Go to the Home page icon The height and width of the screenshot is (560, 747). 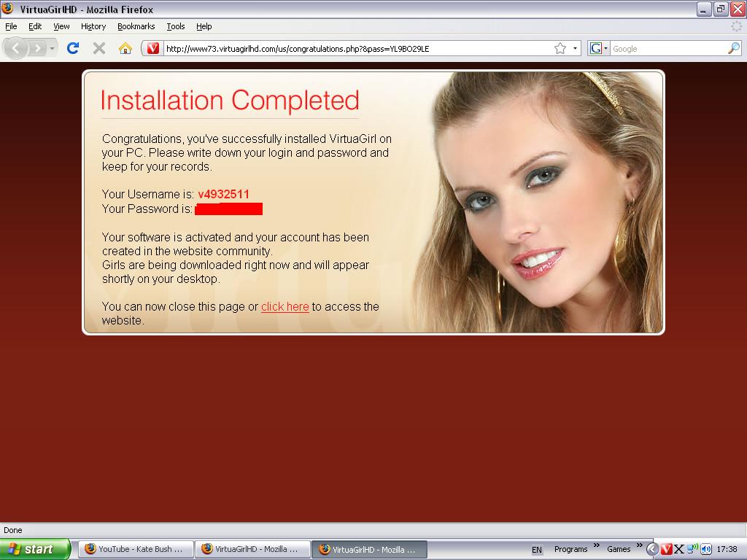click(x=125, y=48)
